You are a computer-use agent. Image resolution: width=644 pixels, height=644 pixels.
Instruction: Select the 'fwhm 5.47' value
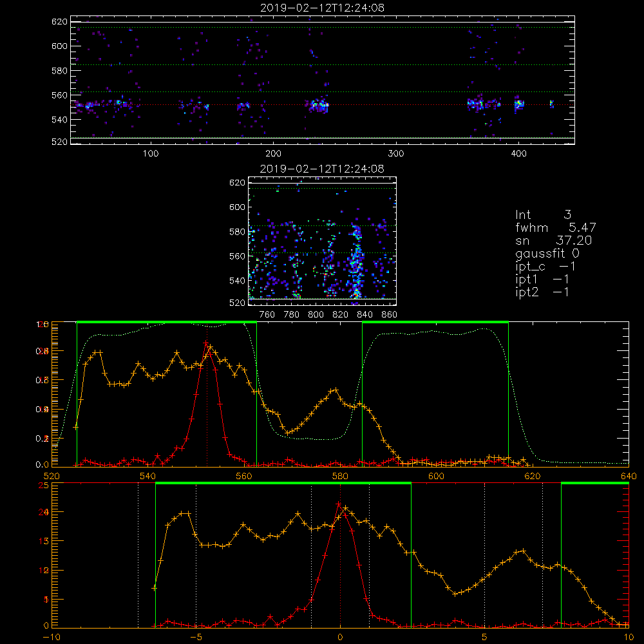pos(555,227)
